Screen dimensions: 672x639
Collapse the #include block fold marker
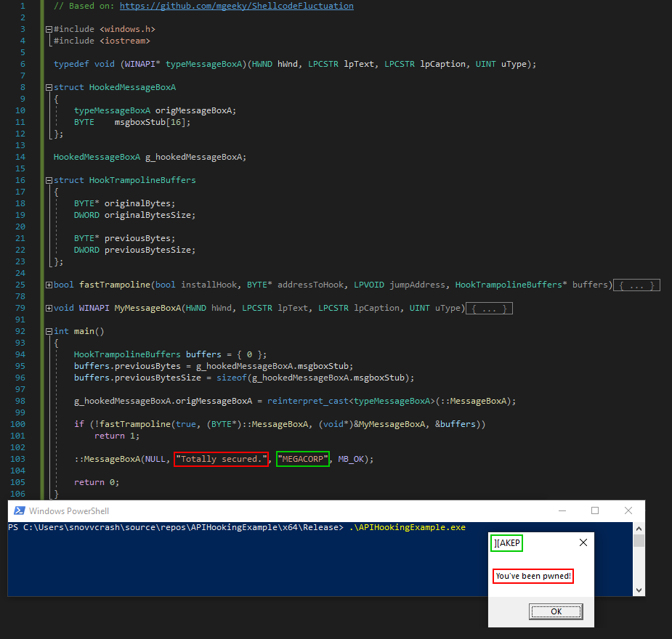[x=48, y=29]
